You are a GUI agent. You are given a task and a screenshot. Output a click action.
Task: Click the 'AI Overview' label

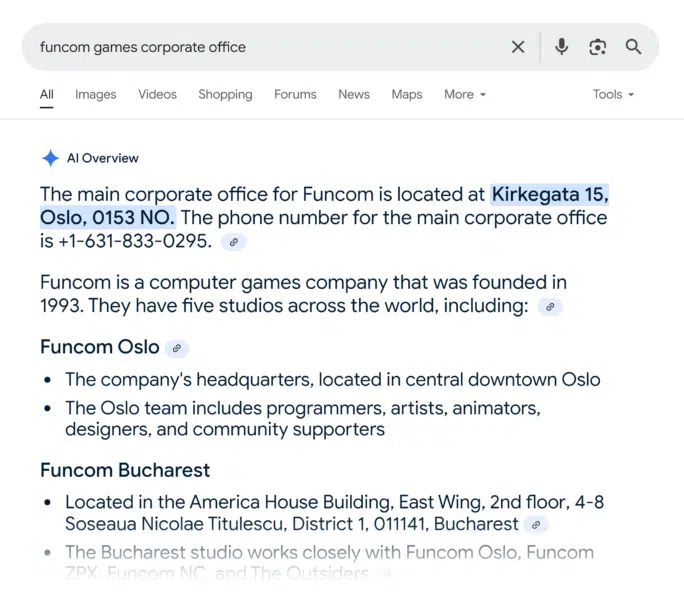click(x=103, y=158)
